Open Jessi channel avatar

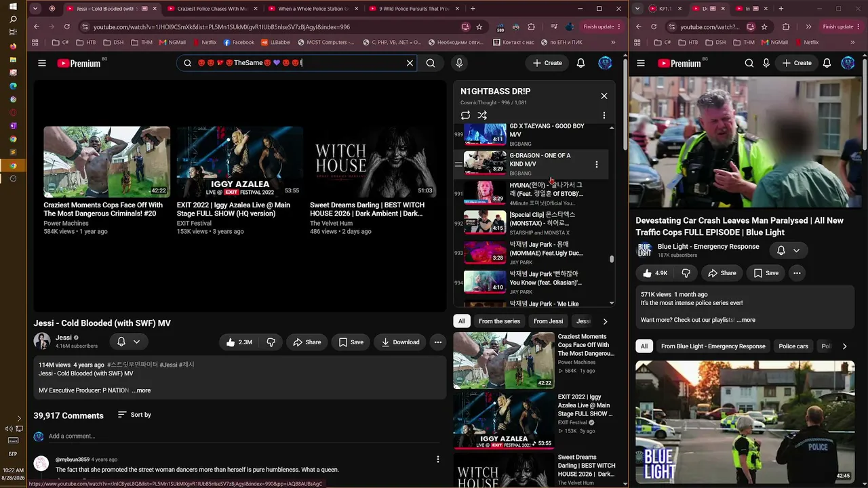pyautogui.click(x=42, y=342)
